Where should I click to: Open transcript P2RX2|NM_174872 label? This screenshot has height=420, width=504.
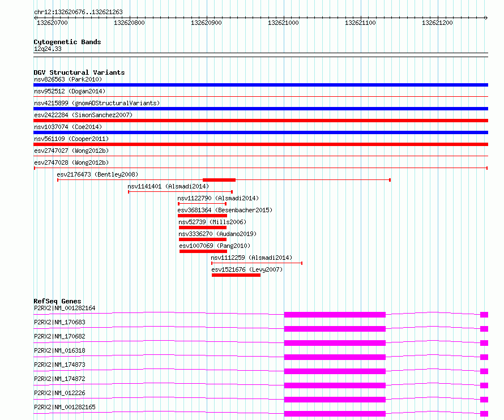(x=59, y=379)
